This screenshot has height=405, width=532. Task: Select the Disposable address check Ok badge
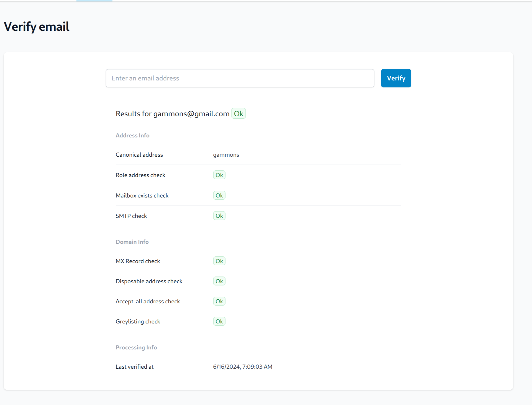(219, 281)
